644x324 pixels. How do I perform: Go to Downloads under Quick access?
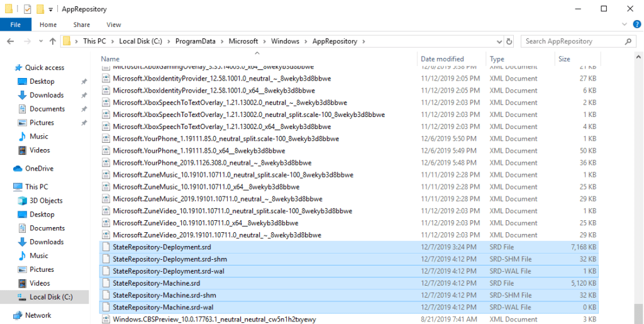(47, 95)
